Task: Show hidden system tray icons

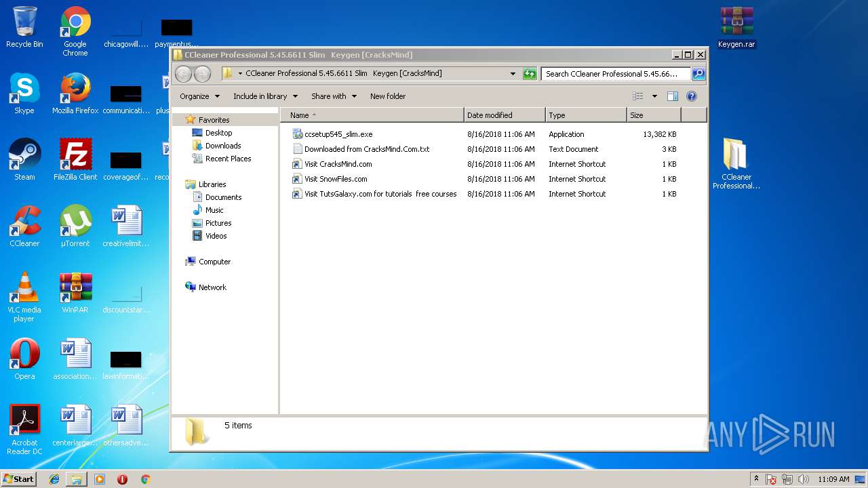Action: coord(756,479)
